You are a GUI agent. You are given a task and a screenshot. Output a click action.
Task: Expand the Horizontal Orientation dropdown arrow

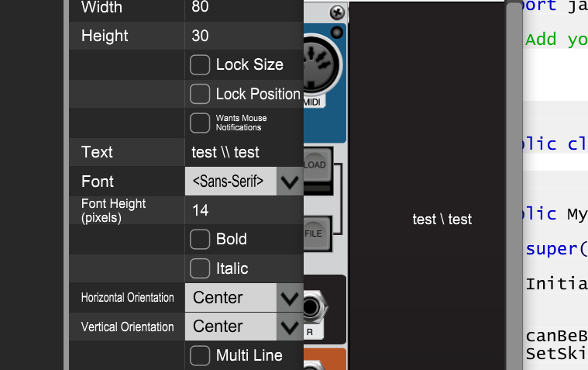point(290,298)
